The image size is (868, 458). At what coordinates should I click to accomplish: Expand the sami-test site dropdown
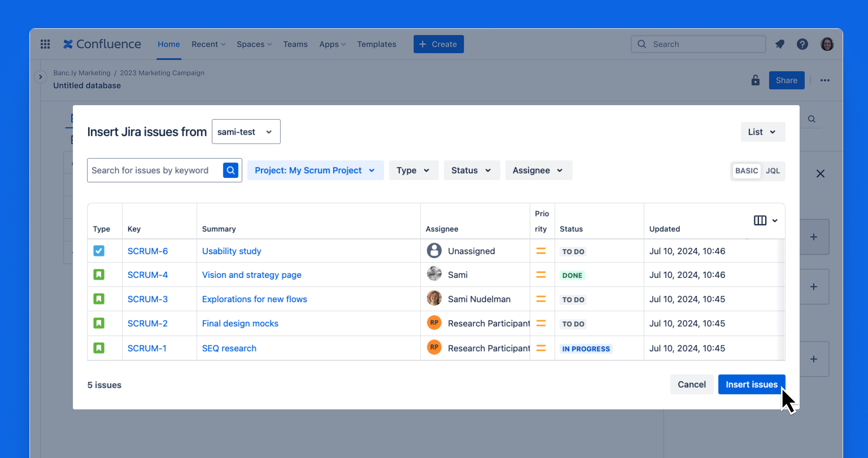click(246, 132)
